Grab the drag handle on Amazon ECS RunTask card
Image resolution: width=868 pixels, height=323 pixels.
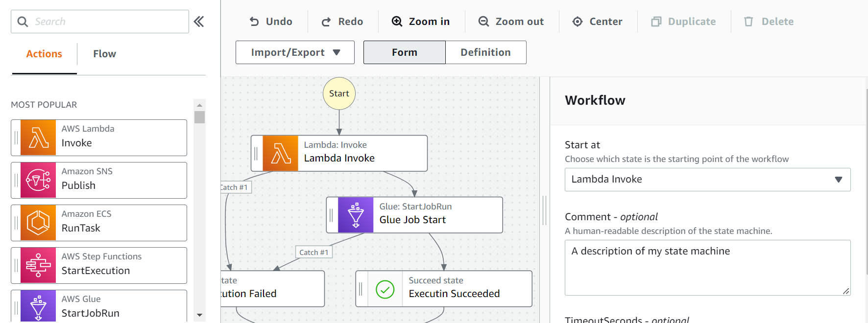[x=16, y=223]
